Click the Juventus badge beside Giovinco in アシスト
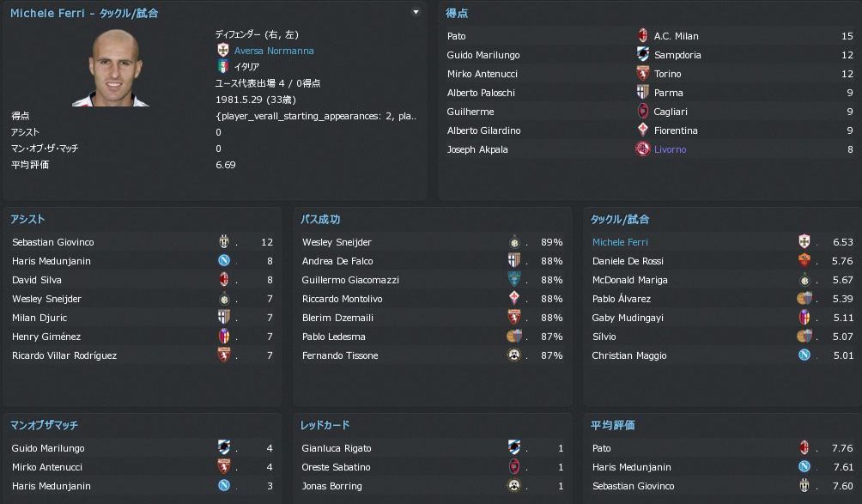This screenshot has width=862, height=504. 224,242
